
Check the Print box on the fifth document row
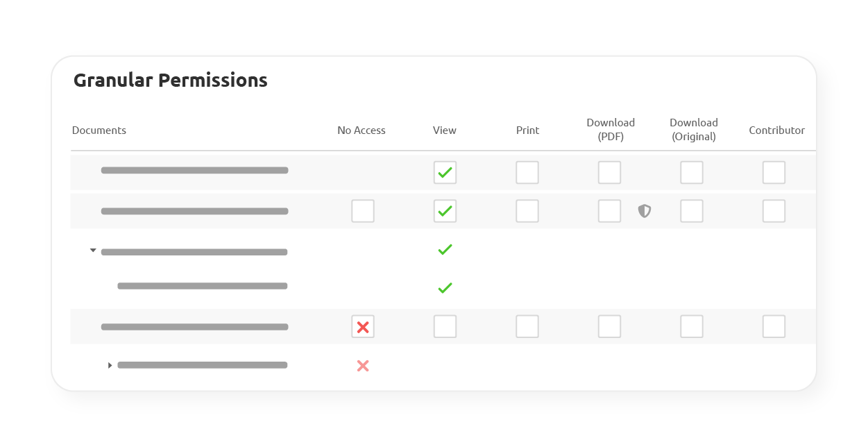[527, 326]
